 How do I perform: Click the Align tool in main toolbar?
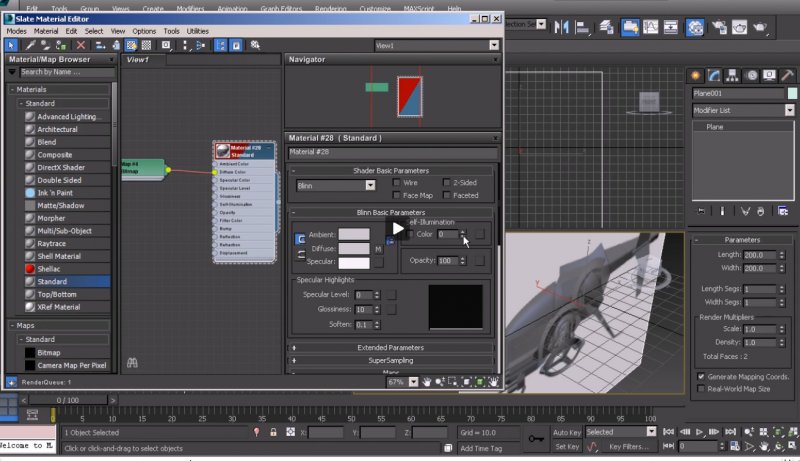pyautogui.click(x=582, y=27)
